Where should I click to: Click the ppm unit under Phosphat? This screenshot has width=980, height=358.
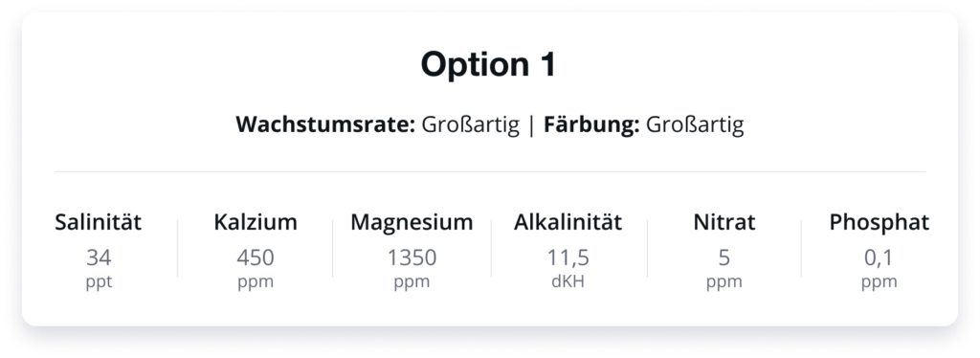pos(880,281)
